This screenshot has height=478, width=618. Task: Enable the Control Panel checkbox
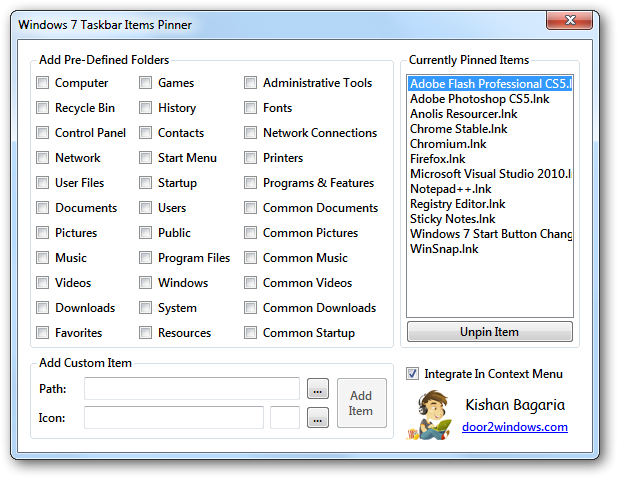tap(43, 133)
